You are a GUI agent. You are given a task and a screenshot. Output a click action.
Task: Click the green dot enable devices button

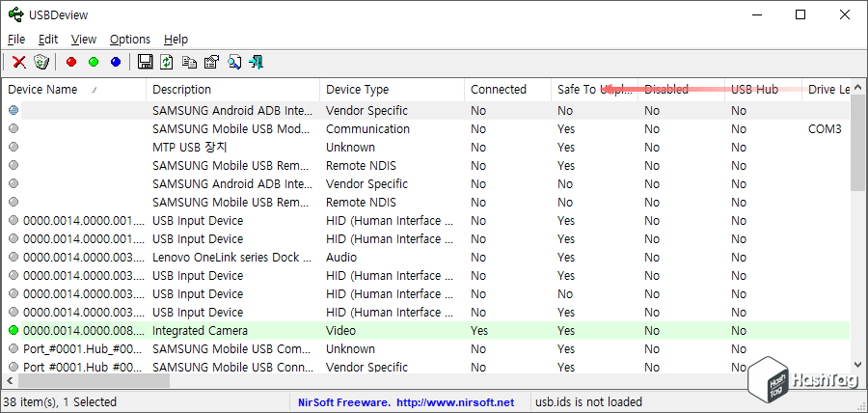(93, 62)
